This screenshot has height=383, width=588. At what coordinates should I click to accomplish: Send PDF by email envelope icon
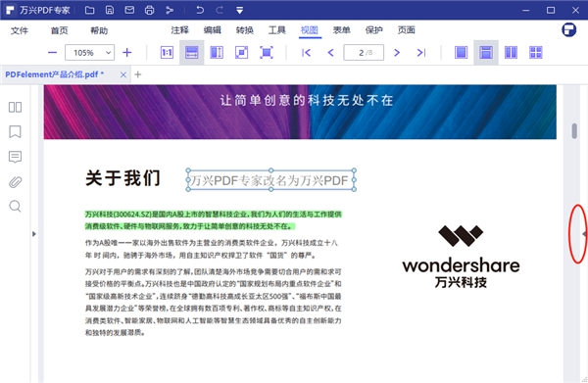tap(129, 10)
